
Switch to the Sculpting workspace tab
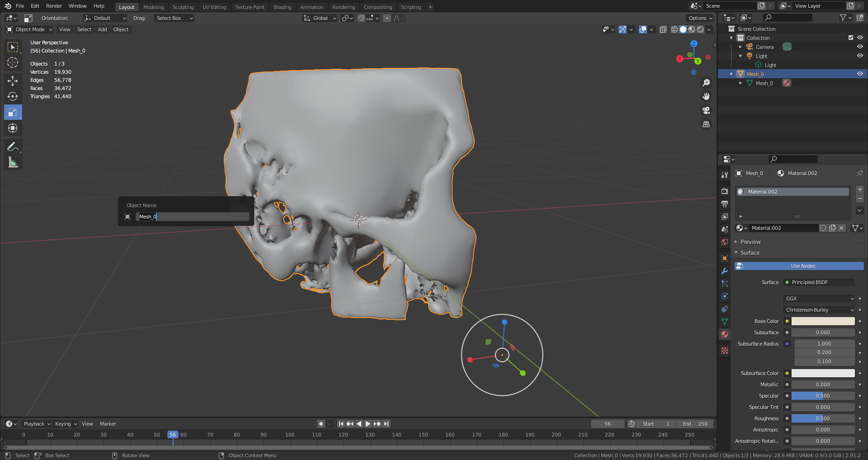tap(183, 7)
